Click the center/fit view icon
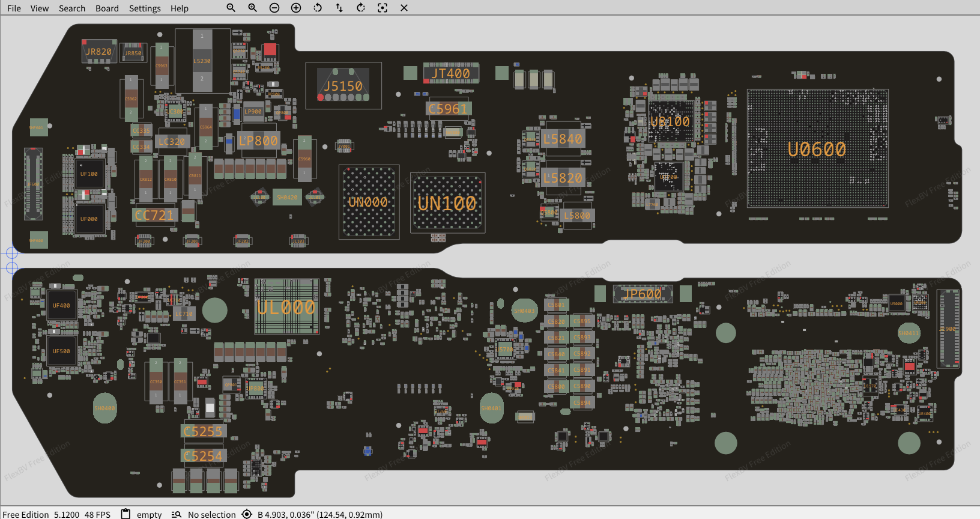Screen dimensions: 980x519 click(x=383, y=8)
